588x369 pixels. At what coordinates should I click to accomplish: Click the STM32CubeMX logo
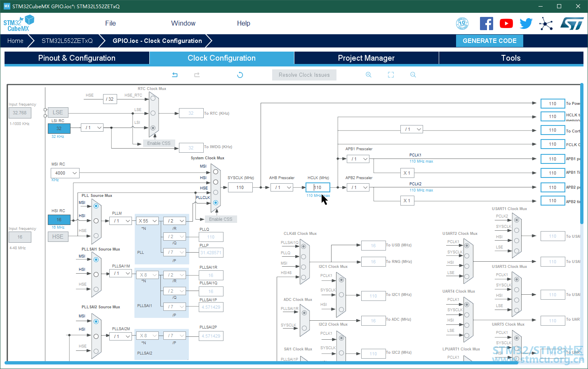coord(19,23)
